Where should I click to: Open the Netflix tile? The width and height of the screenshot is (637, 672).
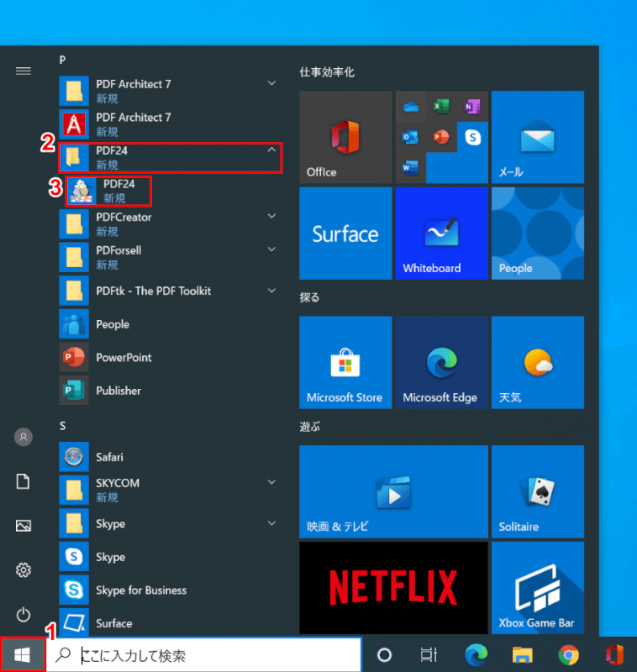coord(393,587)
